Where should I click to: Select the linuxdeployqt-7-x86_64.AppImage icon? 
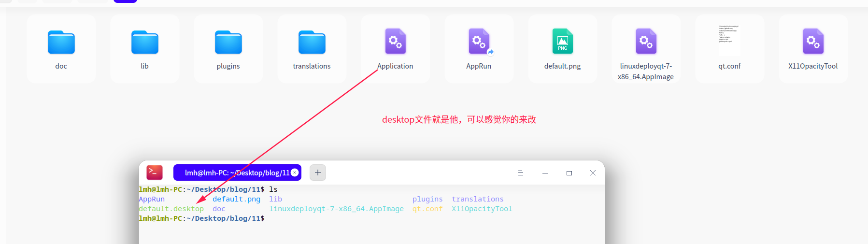[x=646, y=41]
